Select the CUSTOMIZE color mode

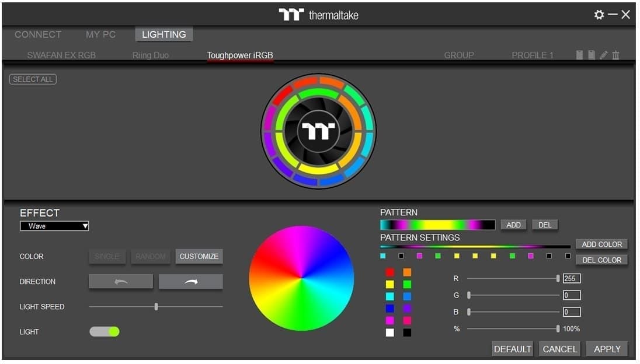(x=199, y=257)
